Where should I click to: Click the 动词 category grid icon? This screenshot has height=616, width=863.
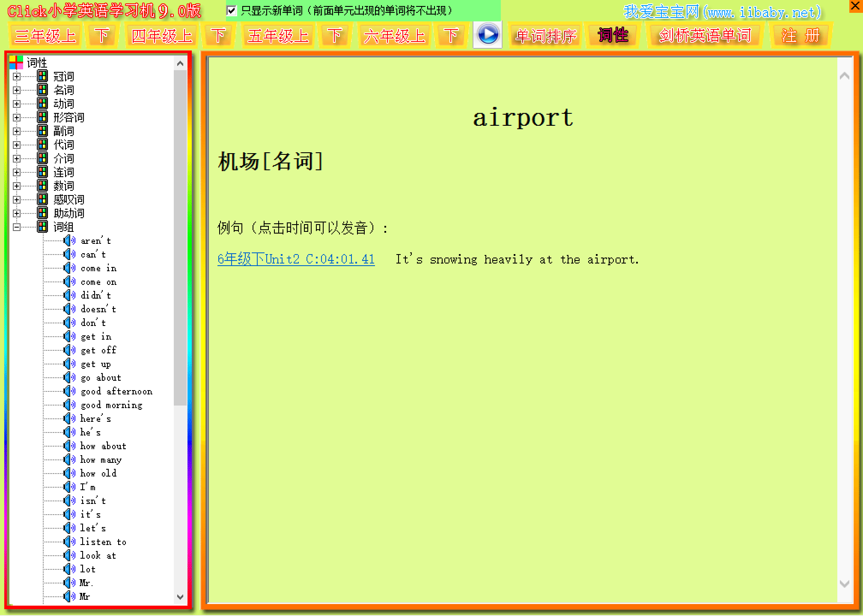tap(42, 104)
